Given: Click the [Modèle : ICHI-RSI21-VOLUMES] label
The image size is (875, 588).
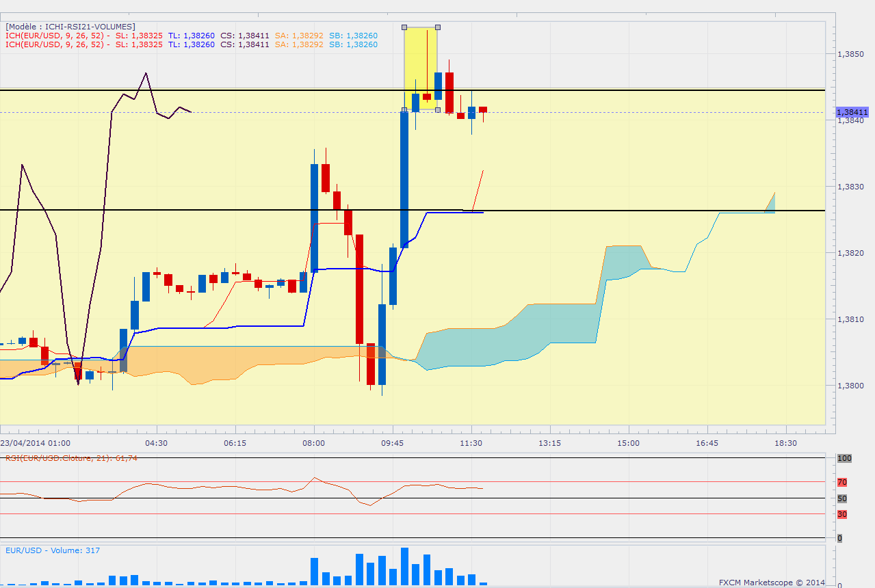Looking at the screenshot, I should [x=70, y=27].
